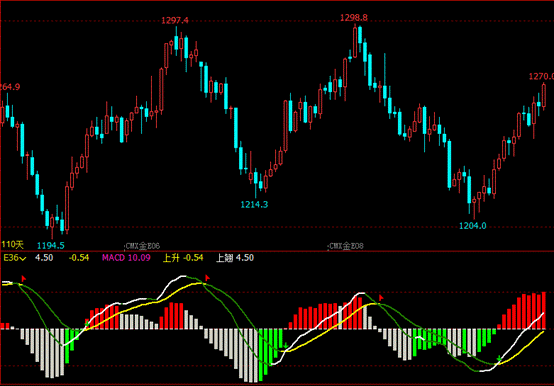Select the 1297.4 high price label
The image size is (554, 386).
pos(175,20)
